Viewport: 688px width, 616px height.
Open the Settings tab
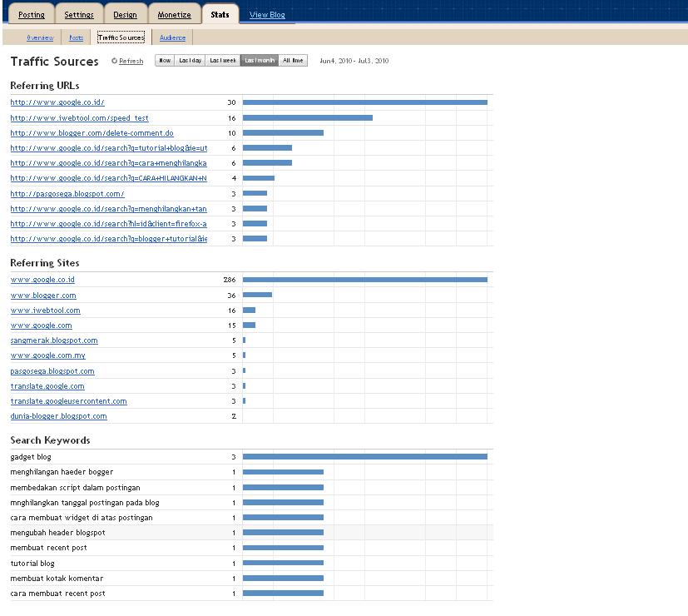[x=79, y=14]
